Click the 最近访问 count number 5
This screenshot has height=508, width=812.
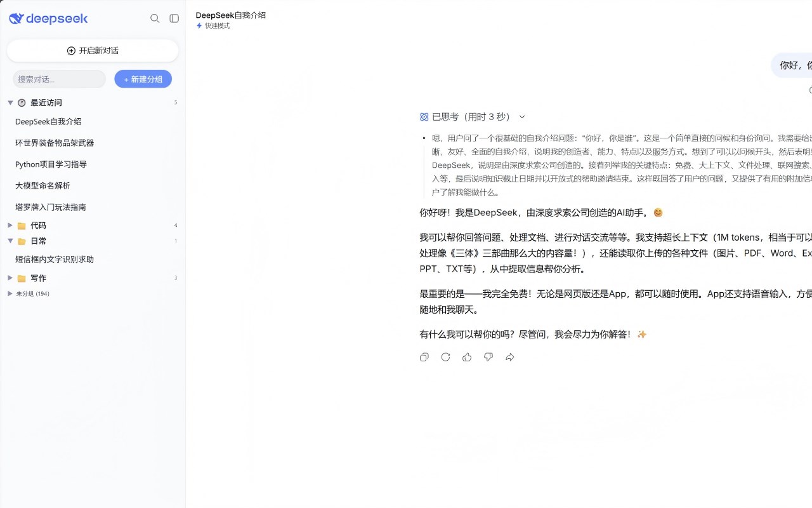[x=176, y=103]
